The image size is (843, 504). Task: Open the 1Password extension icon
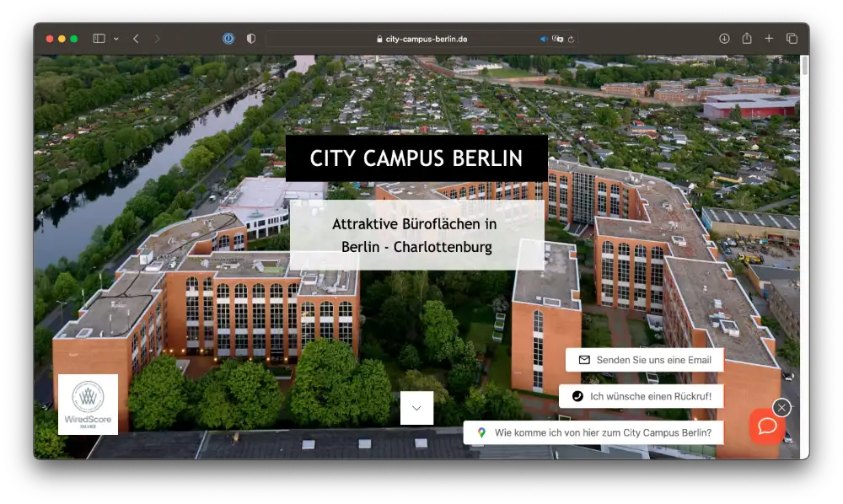click(x=228, y=39)
